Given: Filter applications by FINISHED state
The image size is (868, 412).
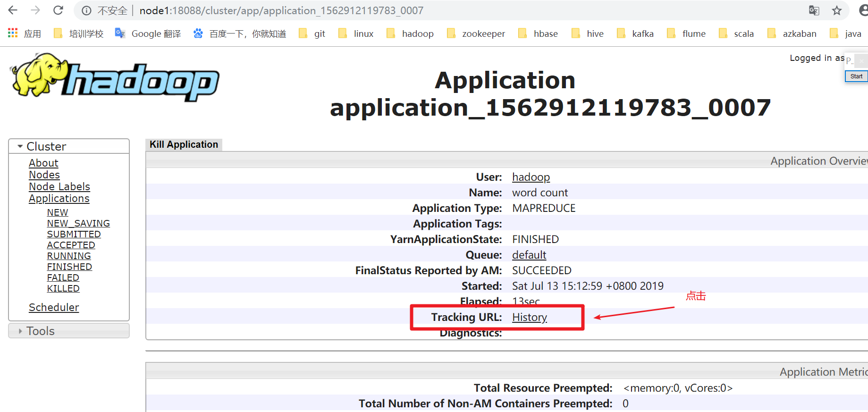Looking at the screenshot, I should (x=69, y=267).
